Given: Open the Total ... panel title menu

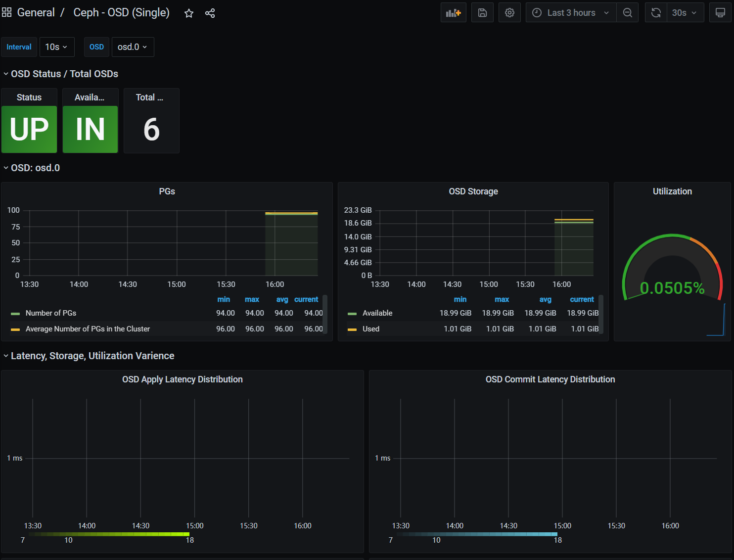Looking at the screenshot, I should pyautogui.click(x=149, y=97).
